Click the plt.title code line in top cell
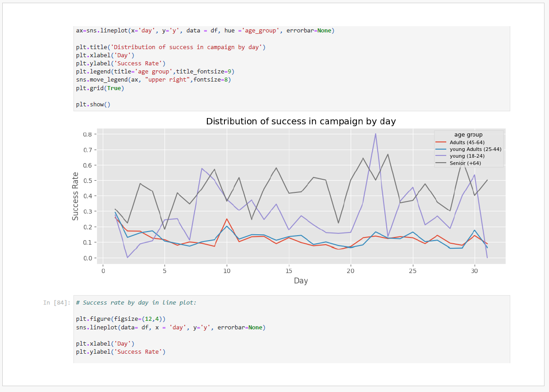This screenshot has width=549, height=392. pos(170,47)
